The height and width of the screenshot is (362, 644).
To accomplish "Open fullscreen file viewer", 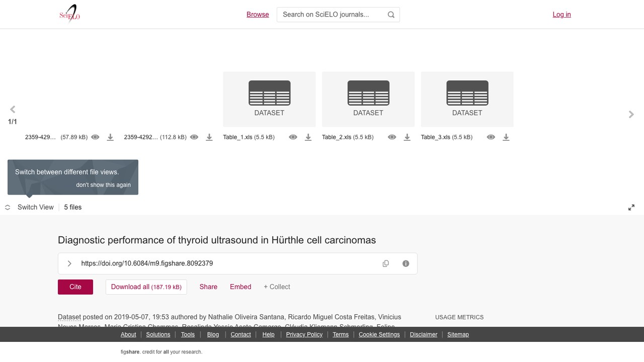I will (631, 207).
